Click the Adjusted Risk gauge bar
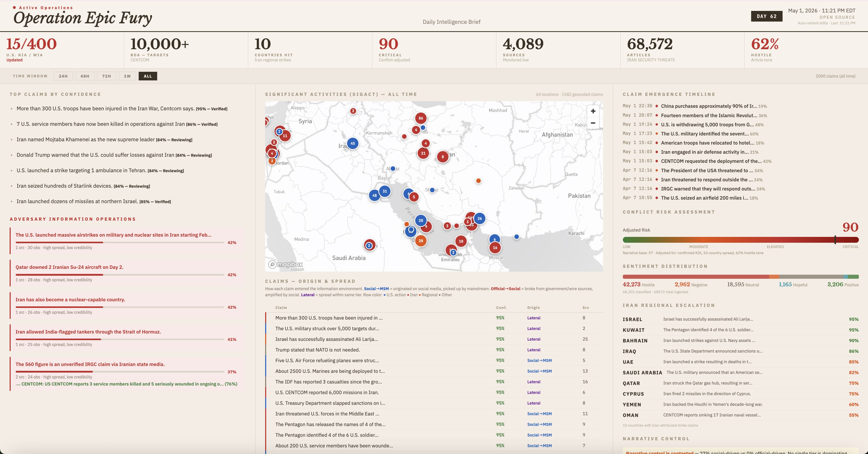 [740, 240]
